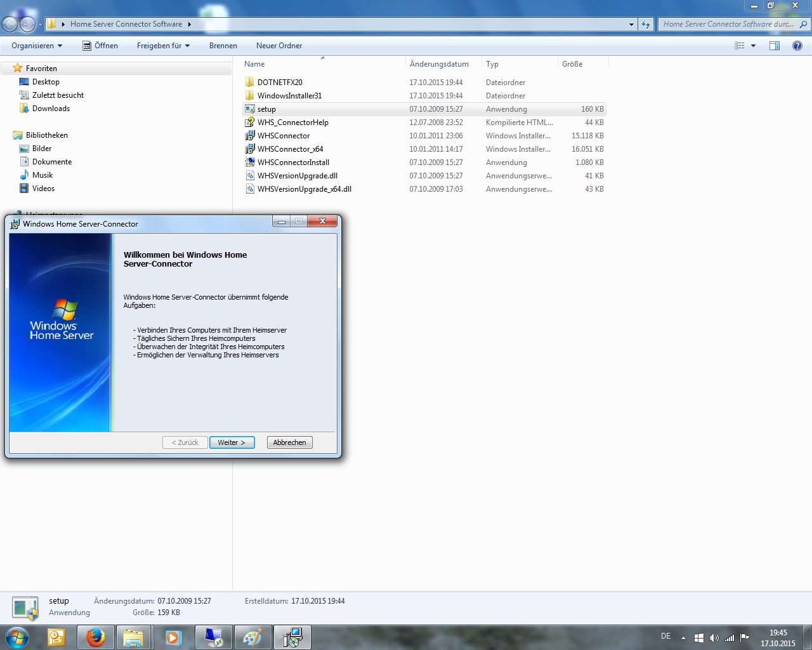Open the Organisieren dropdown menu
The width and height of the screenshot is (812, 650).
[x=37, y=46]
